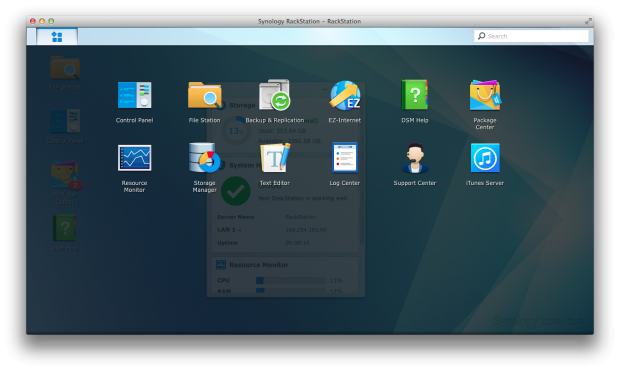Open Control Panel from the main menu
620x371 pixels.
pos(134,102)
